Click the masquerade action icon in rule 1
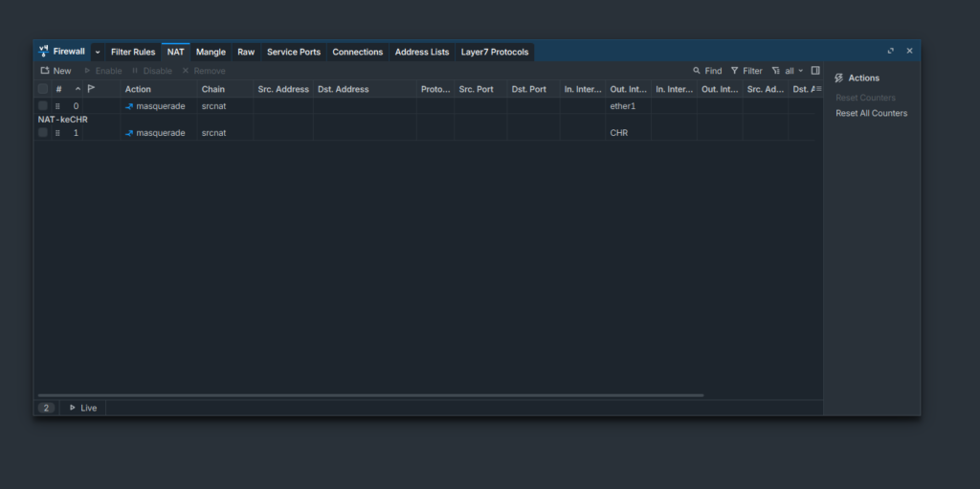Viewport: 980px width, 489px height. coord(129,133)
